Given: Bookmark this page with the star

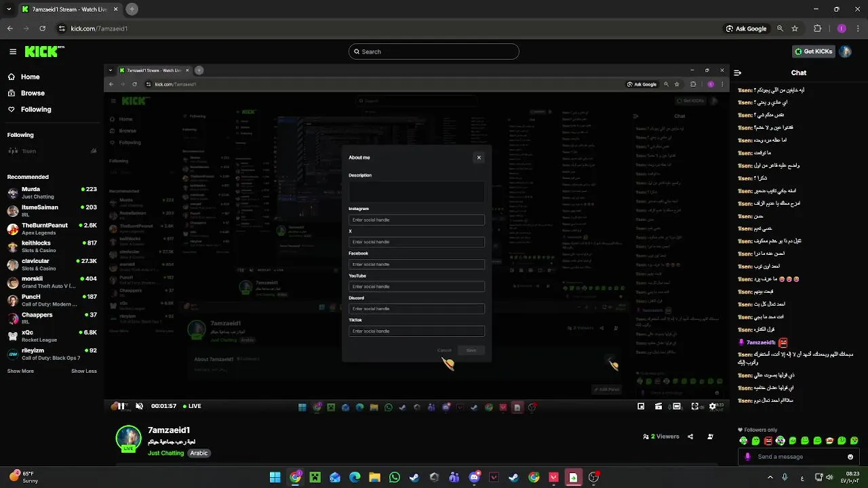Looking at the screenshot, I should point(795,28).
